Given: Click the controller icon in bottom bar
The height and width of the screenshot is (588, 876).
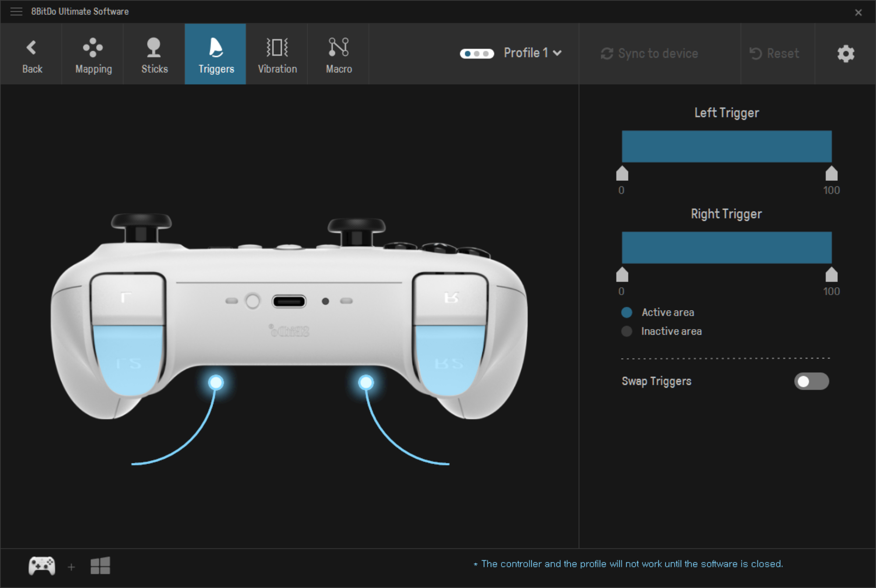Looking at the screenshot, I should (x=42, y=566).
